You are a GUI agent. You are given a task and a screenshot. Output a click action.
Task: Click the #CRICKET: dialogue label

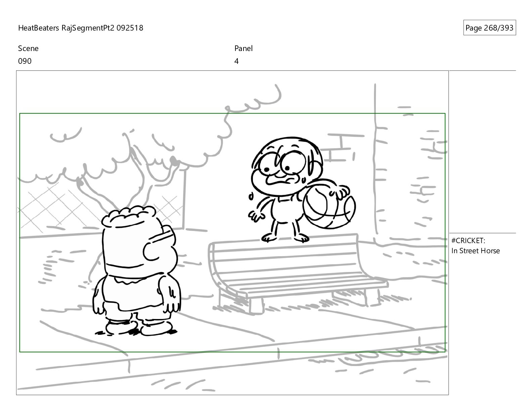coord(468,240)
